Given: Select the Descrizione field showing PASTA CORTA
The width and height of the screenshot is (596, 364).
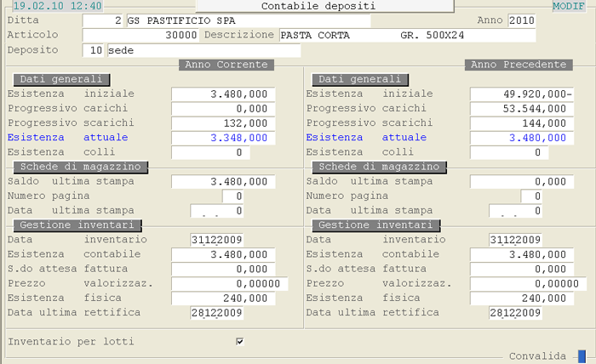Looking at the screenshot, I should click(407, 35).
